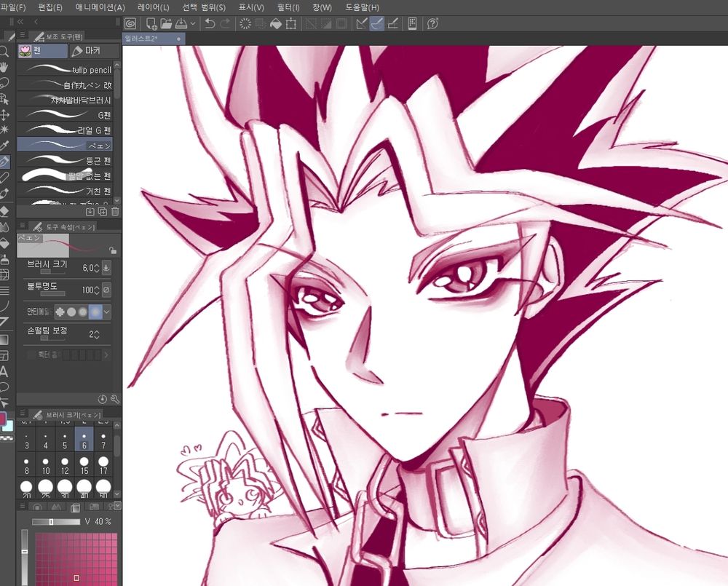Select the Move Layer four-arrow tool
Image resolution: width=728 pixels, height=586 pixels.
point(4,115)
